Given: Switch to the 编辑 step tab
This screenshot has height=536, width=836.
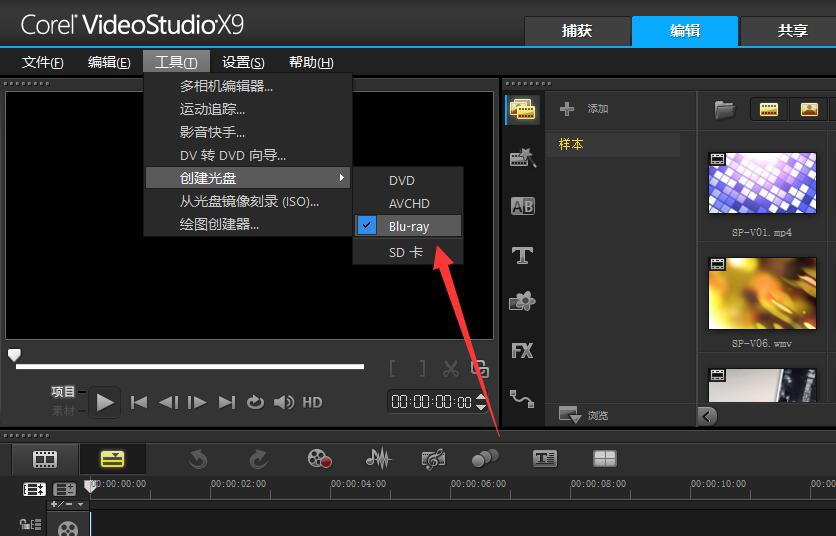Looking at the screenshot, I should (685, 30).
